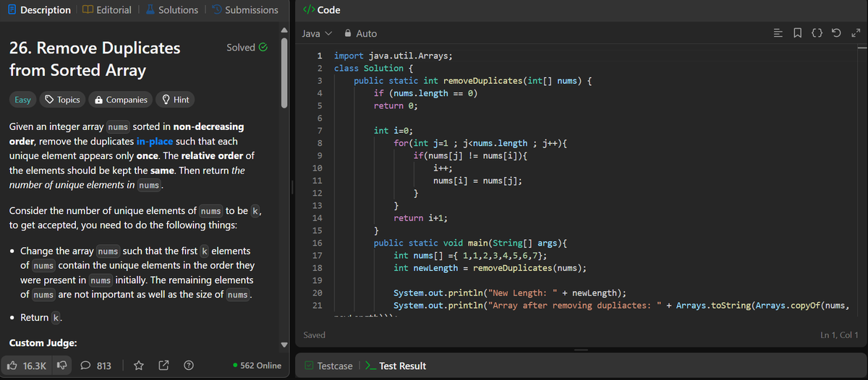Click the description panel scrollbar
This screenshot has height=380, width=868.
(286, 72)
